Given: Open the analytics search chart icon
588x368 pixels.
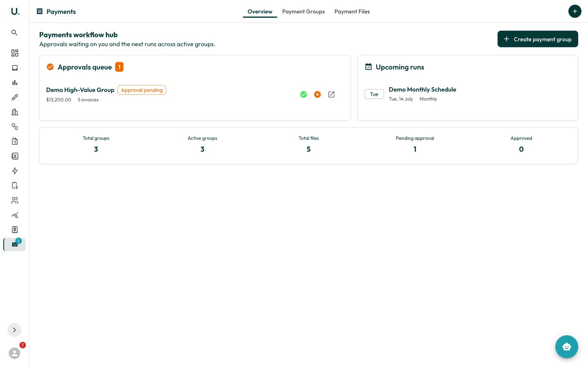Looking at the screenshot, I should coord(15,215).
